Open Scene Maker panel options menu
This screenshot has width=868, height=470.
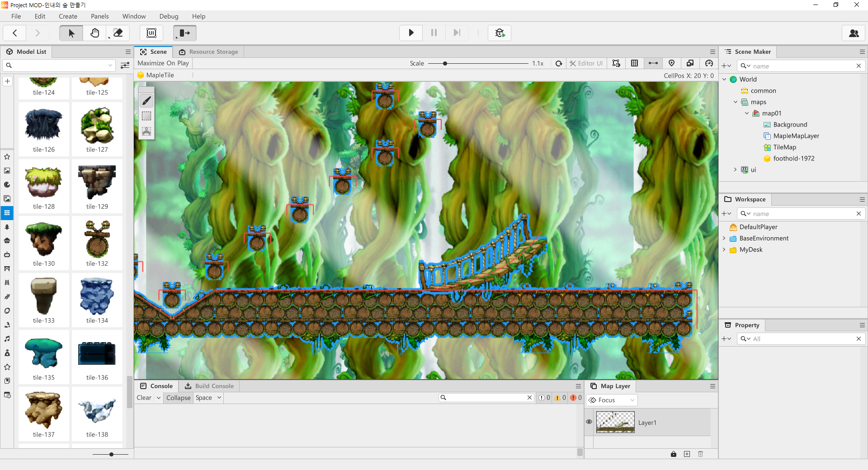tap(862, 52)
